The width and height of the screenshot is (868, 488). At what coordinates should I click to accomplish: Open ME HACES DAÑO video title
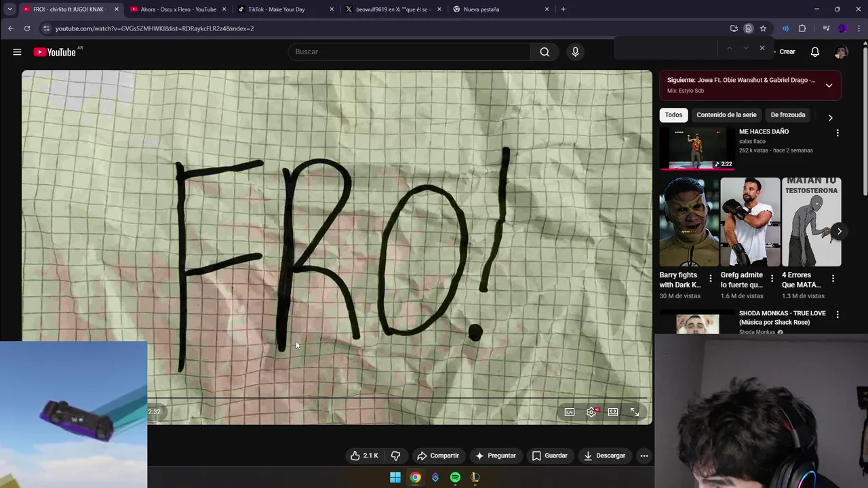click(764, 131)
